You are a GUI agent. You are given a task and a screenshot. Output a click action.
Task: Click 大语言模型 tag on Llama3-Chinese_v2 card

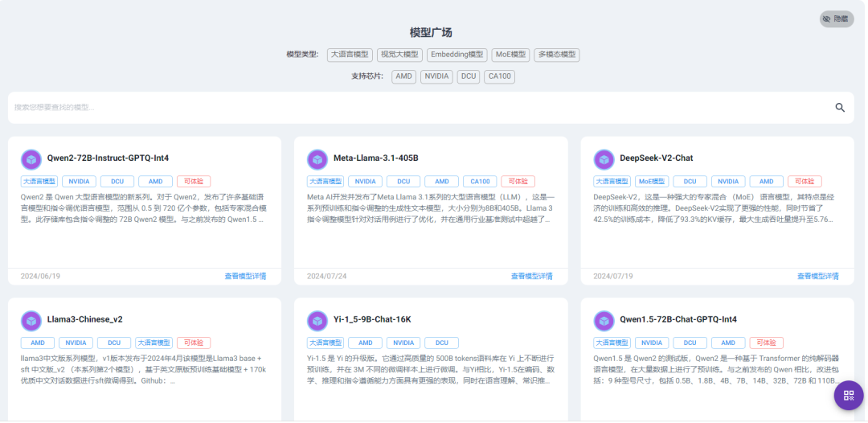[154, 343]
